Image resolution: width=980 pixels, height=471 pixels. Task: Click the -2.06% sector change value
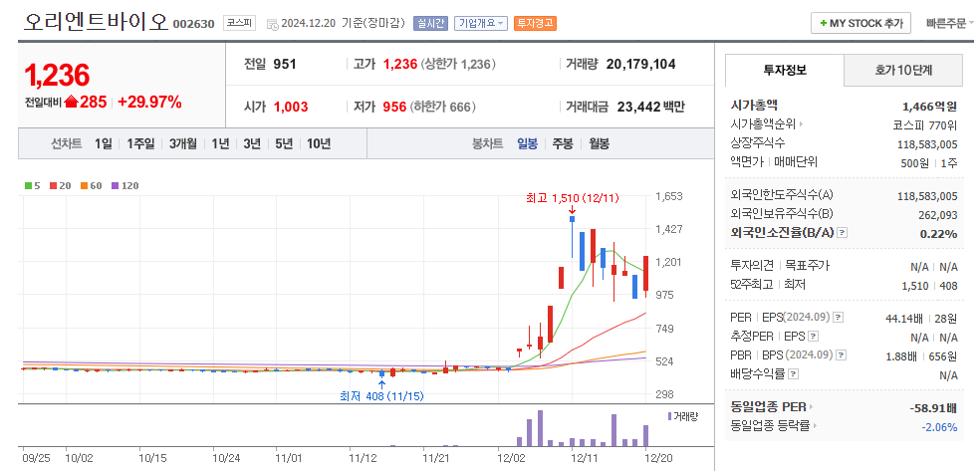[x=939, y=426]
